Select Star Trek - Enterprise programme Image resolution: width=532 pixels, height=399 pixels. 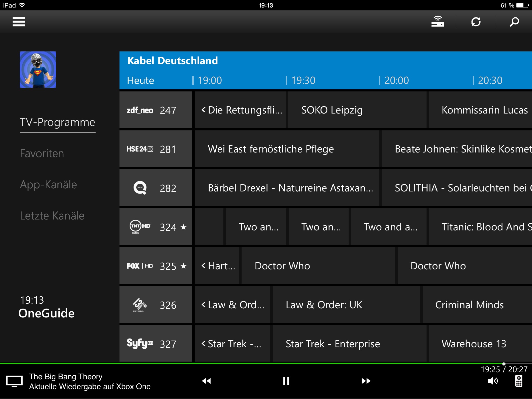350,344
